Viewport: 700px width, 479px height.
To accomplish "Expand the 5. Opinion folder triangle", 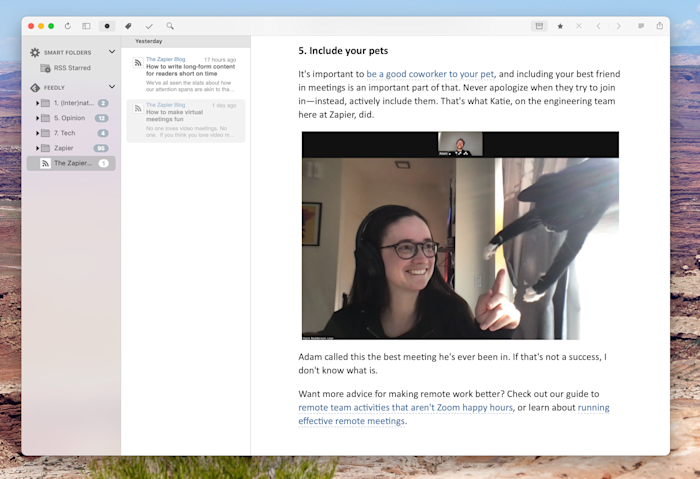I will pyautogui.click(x=38, y=118).
